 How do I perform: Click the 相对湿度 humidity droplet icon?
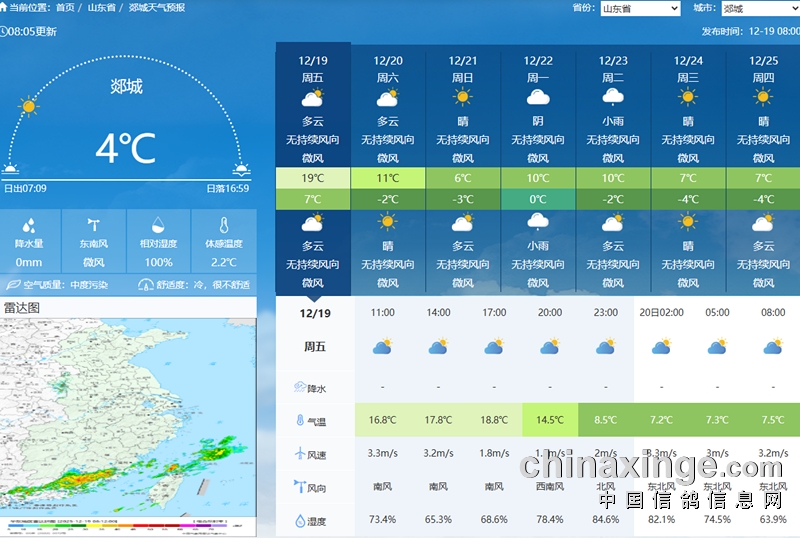click(x=158, y=226)
